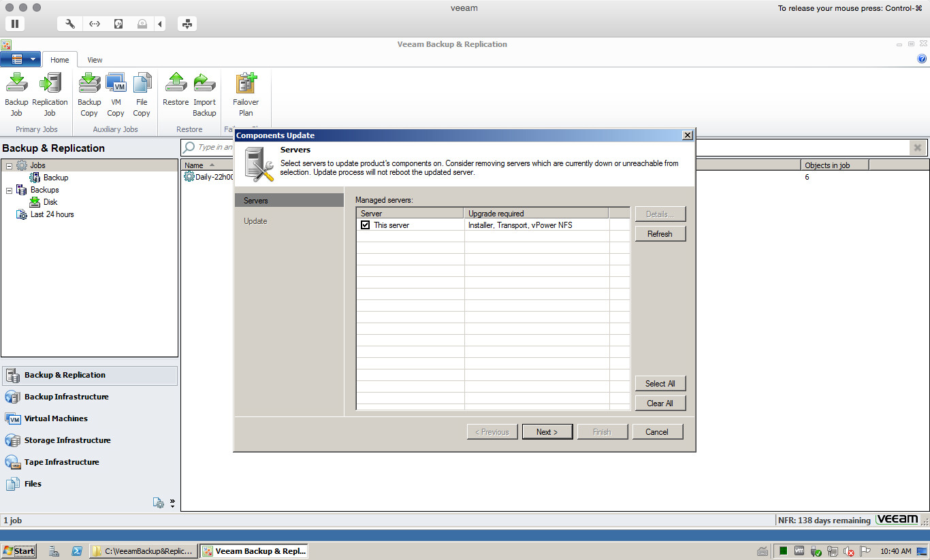The width and height of the screenshot is (930, 560).
Task: Switch to the View ribbon tab
Action: (95, 60)
